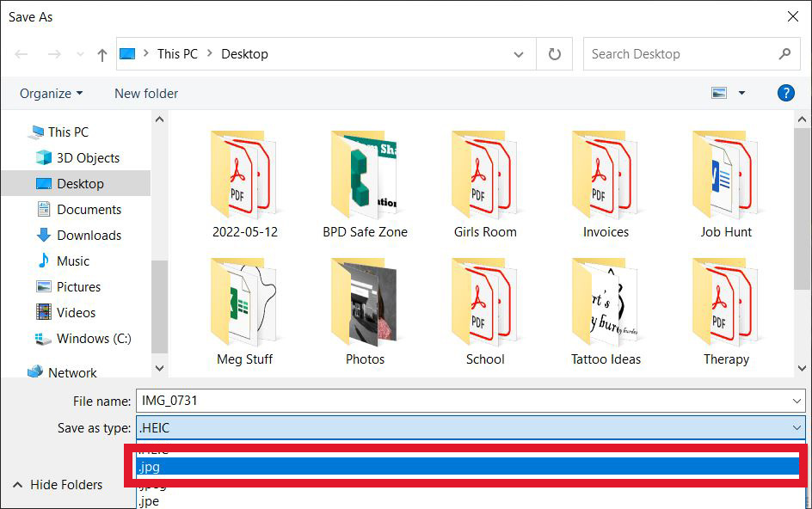Select Downloads in the sidebar
Viewport: 812px width, 509px height.
click(x=89, y=235)
